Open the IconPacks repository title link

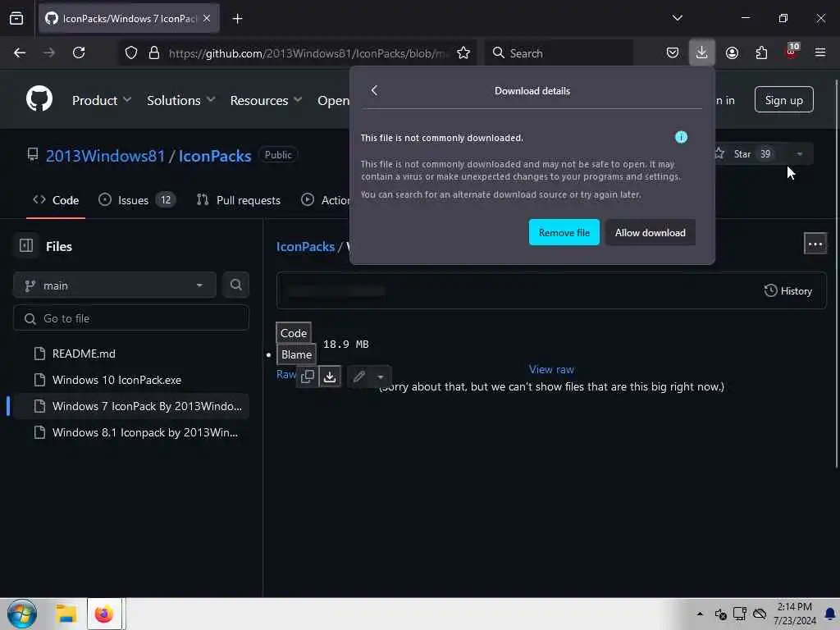point(215,156)
